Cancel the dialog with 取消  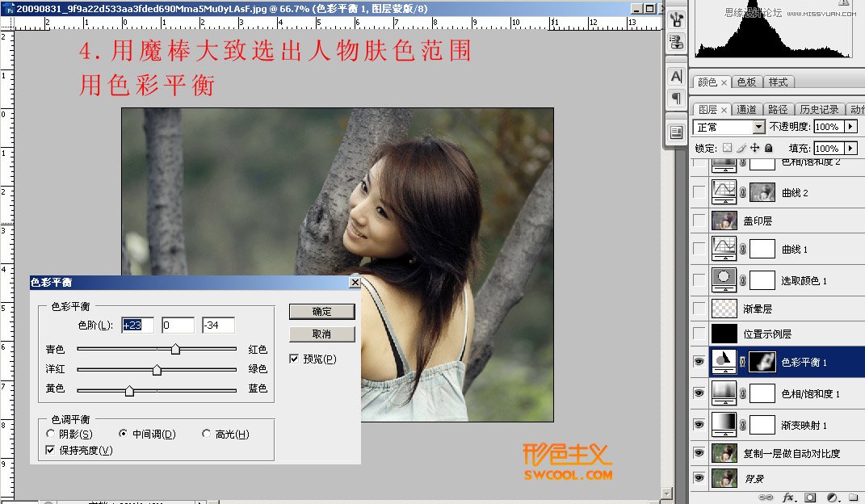(321, 334)
